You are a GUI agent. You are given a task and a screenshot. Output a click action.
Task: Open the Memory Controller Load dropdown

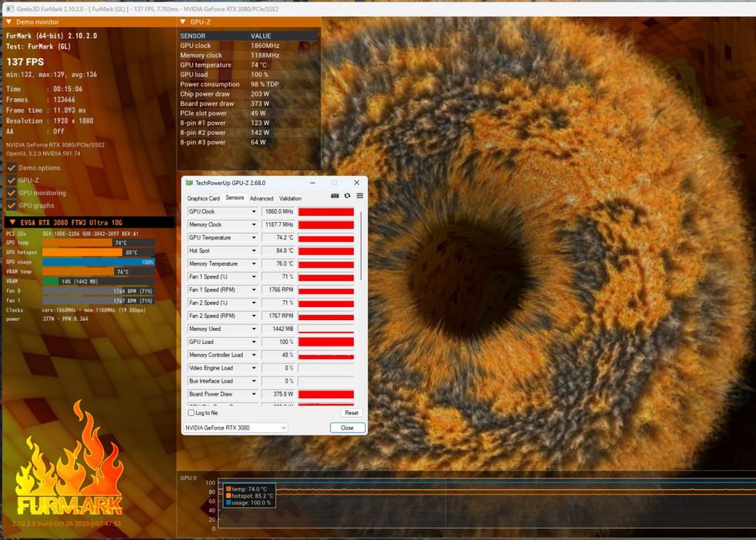click(254, 355)
